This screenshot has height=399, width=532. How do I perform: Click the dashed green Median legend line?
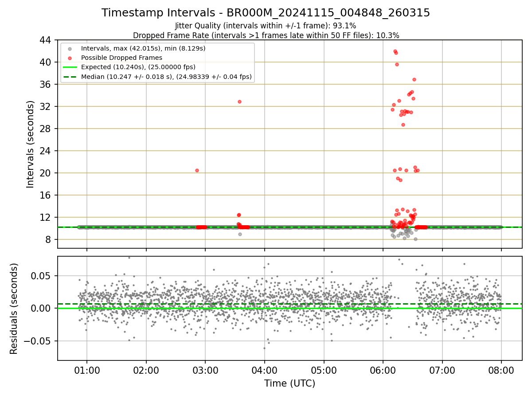click(70, 77)
